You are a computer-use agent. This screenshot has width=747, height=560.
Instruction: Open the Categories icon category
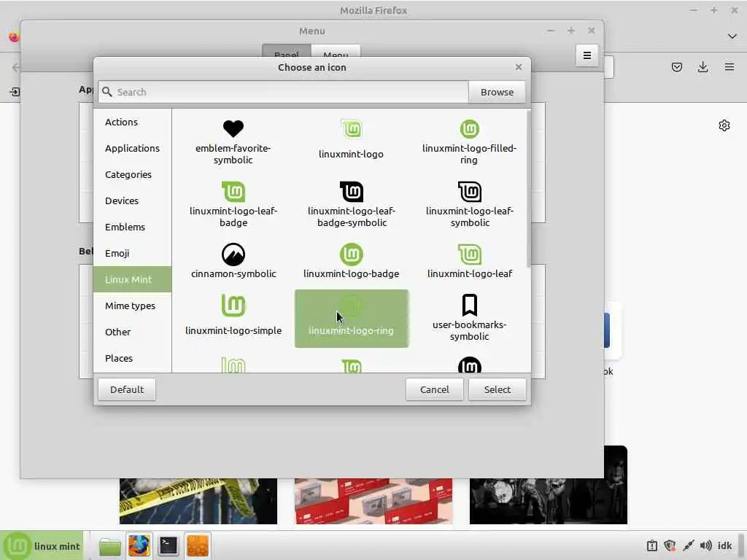133,174
